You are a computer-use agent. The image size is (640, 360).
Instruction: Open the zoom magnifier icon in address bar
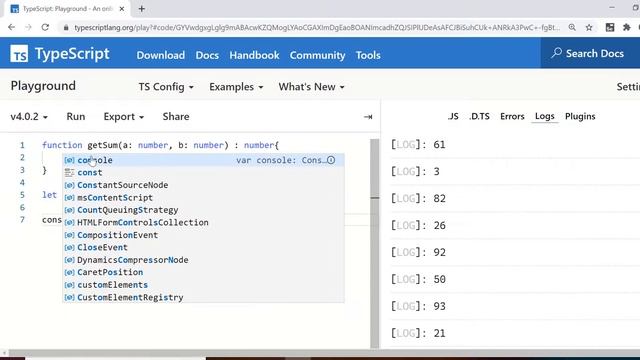coord(572,27)
